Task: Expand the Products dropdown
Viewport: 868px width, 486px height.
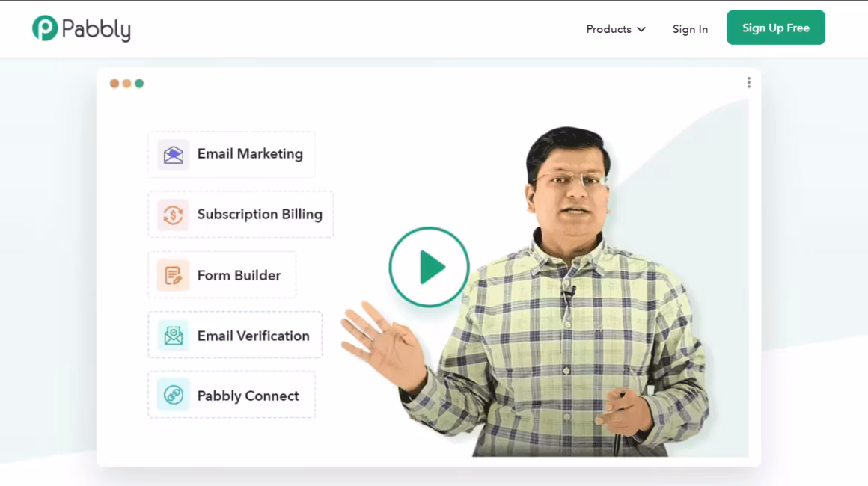Action: pos(615,29)
